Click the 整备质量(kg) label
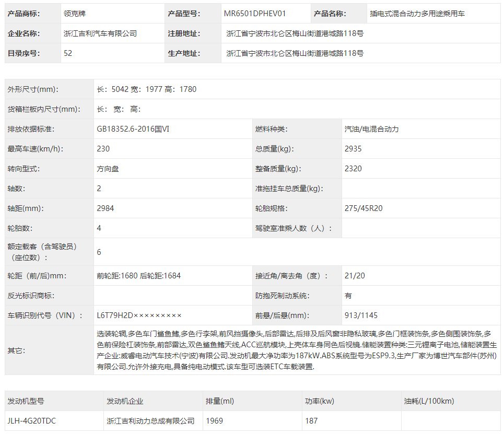Viewport: 504px width, 434px height. tap(278, 169)
